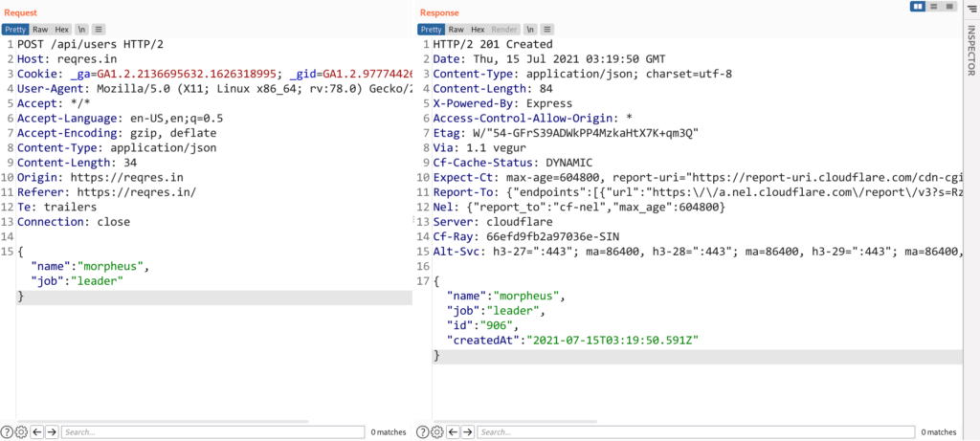Open Request message editor hamburger menu

click(x=100, y=29)
